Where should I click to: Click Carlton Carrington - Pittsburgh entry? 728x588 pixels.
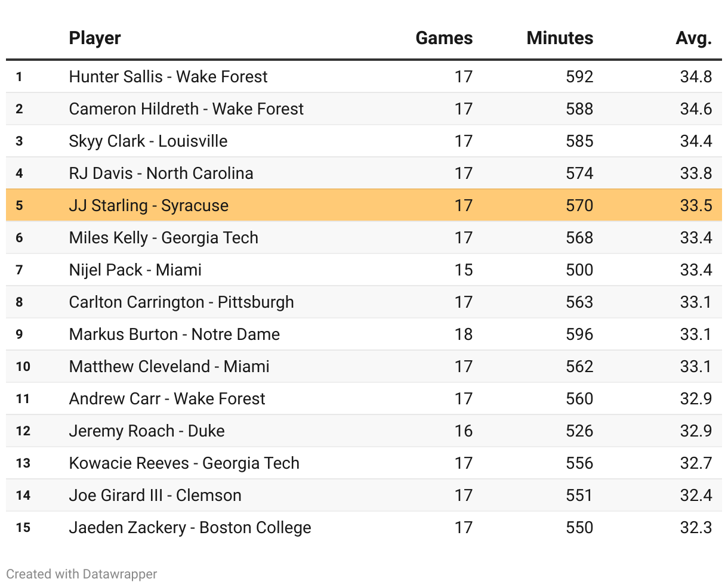(181, 302)
